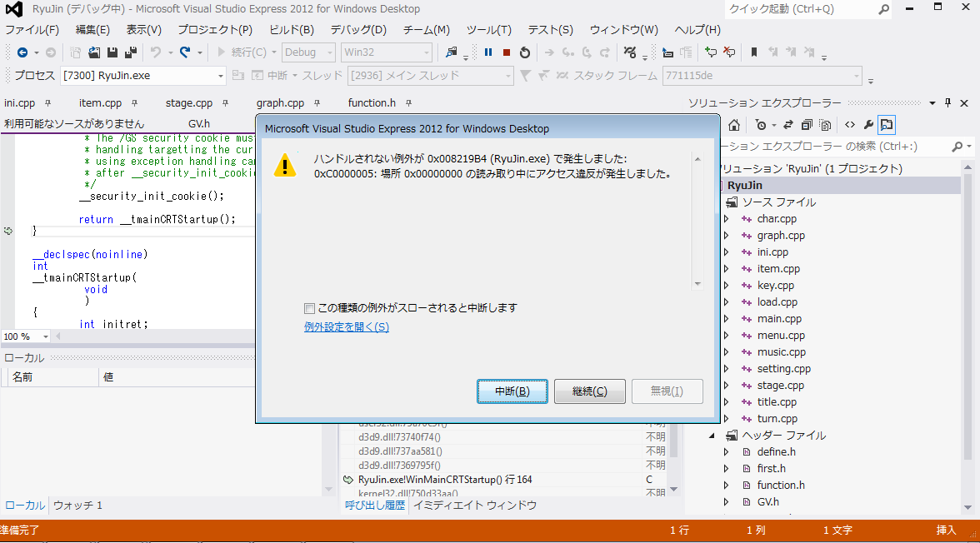
Task: Open the Immediate Window tab
Action: point(474,506)
